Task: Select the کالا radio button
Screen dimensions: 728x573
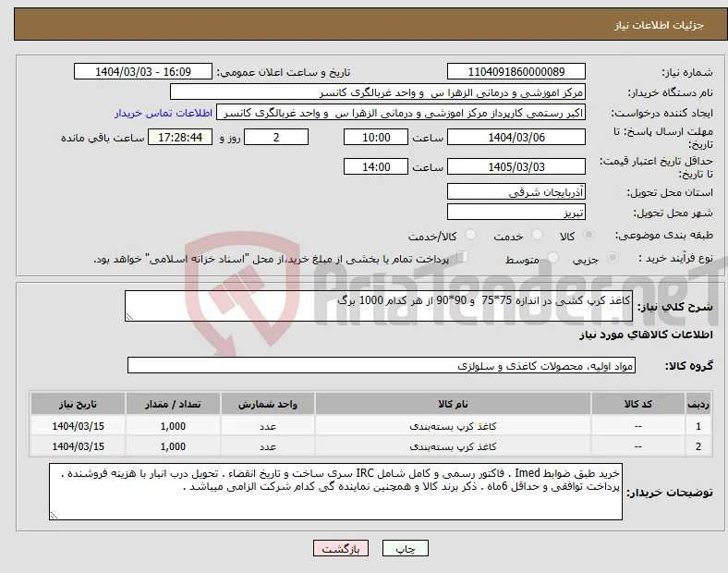Action: pos(588,235)
